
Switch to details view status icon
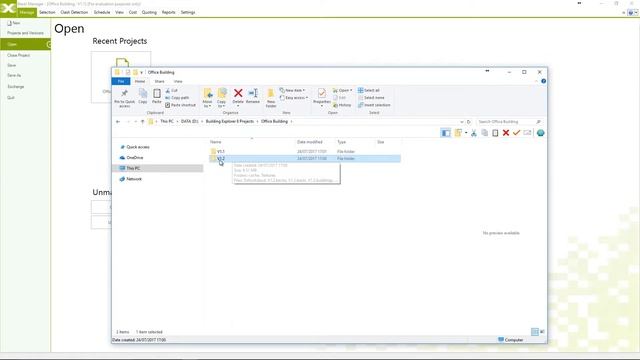(534, 332)
